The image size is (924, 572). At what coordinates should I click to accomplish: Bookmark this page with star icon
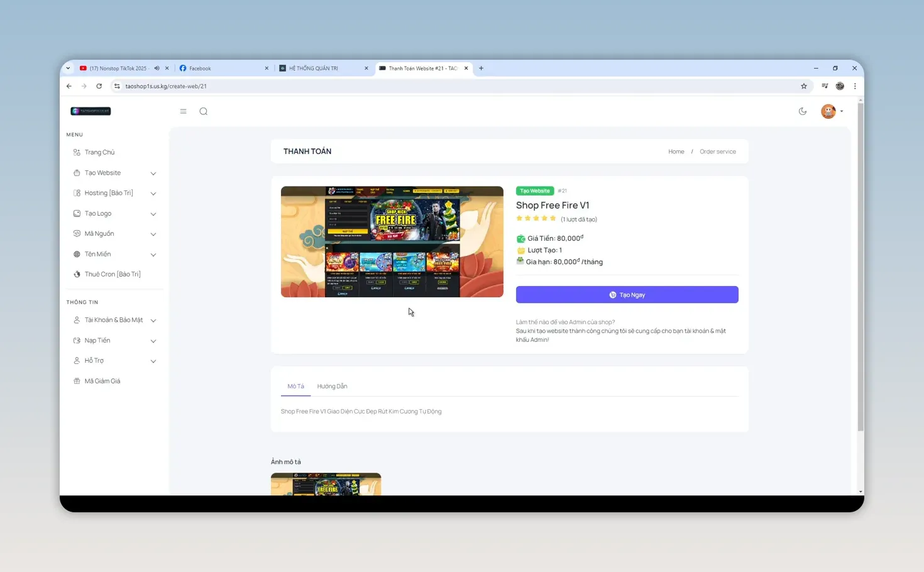click(x=803, y=86)
